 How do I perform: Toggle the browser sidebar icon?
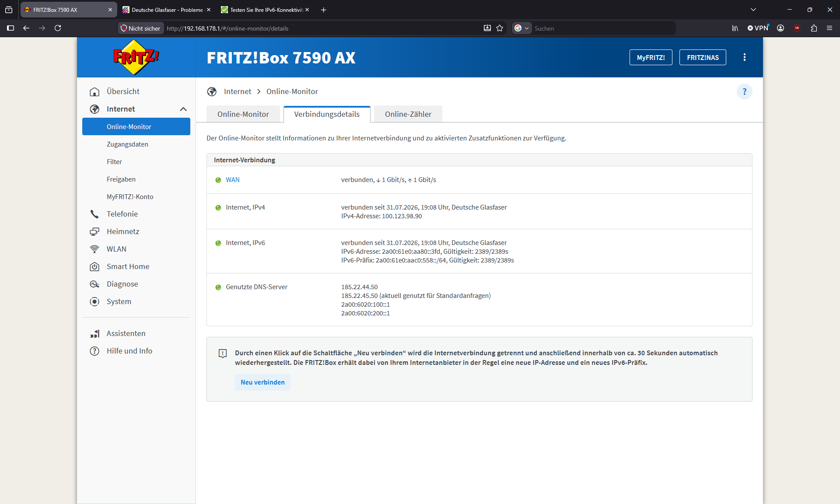(x=10, y=28)
